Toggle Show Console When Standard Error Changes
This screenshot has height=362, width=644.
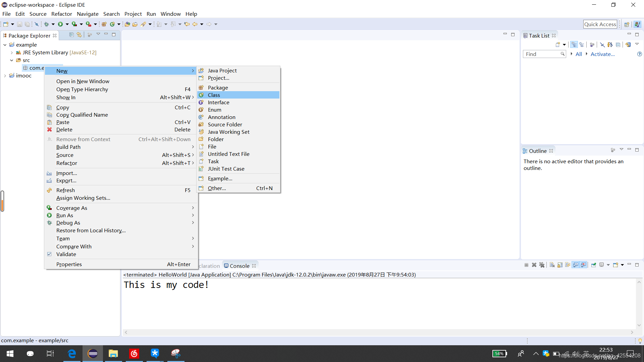tap(584, 265)
